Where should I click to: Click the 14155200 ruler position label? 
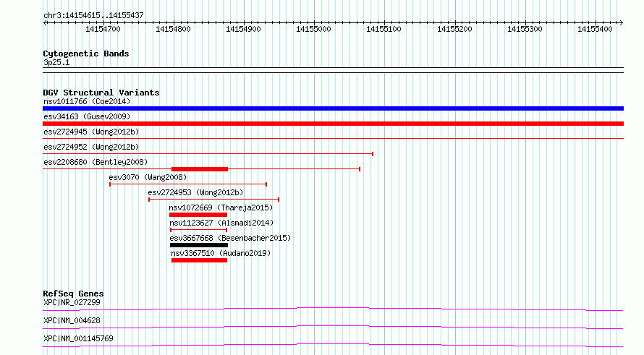(454, 29)
